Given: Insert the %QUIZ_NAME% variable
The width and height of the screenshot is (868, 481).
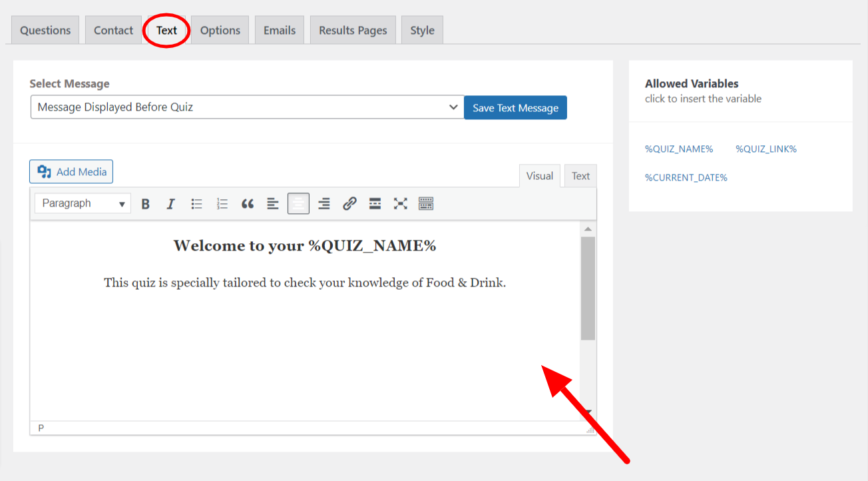Looking at the screenshot, I should [679, 149].
